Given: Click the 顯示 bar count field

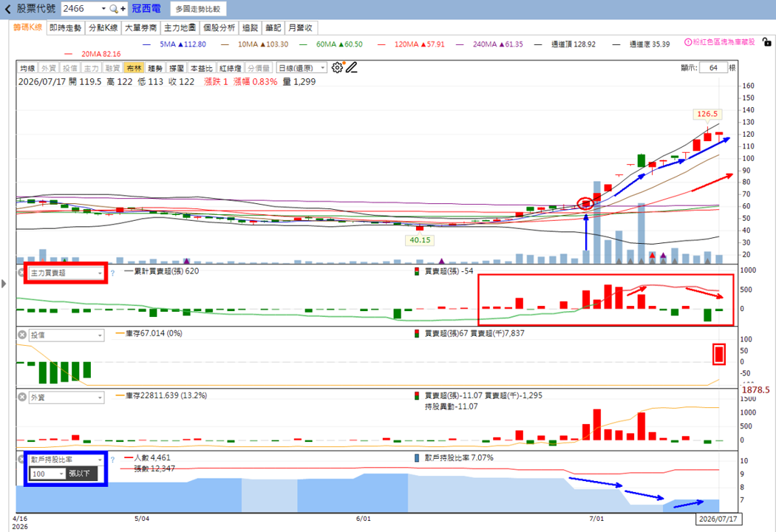Looking at the screenshot, I should [x=713, y=68].
